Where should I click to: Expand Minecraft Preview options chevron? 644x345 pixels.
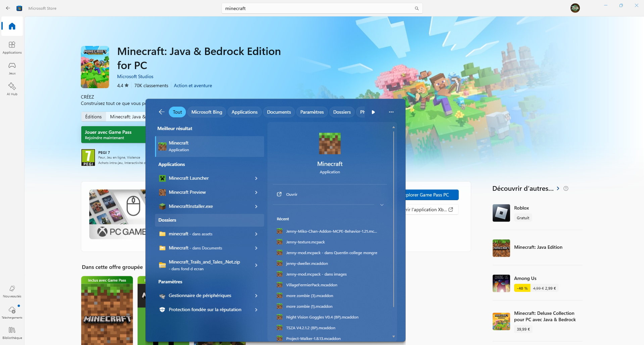coord(256,192)
